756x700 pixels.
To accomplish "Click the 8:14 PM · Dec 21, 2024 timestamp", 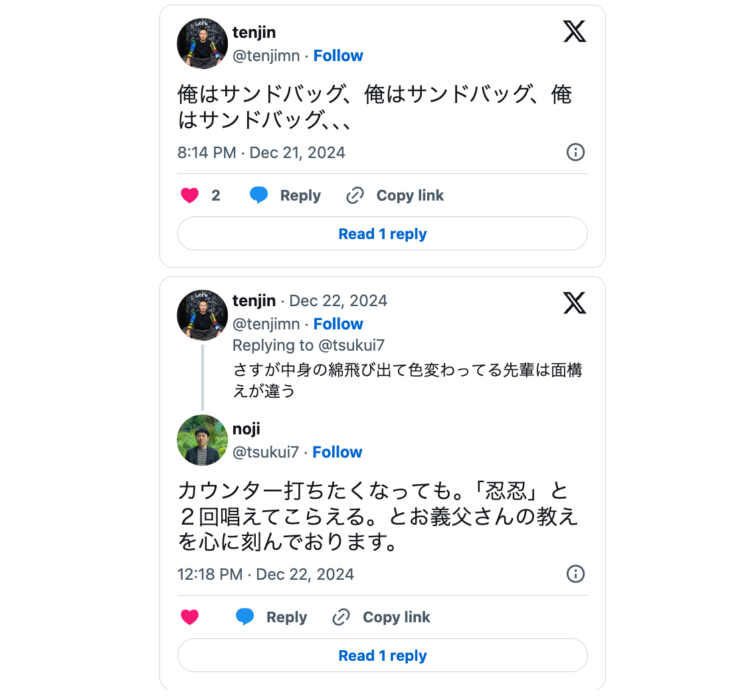I will [x=261, y=153].
